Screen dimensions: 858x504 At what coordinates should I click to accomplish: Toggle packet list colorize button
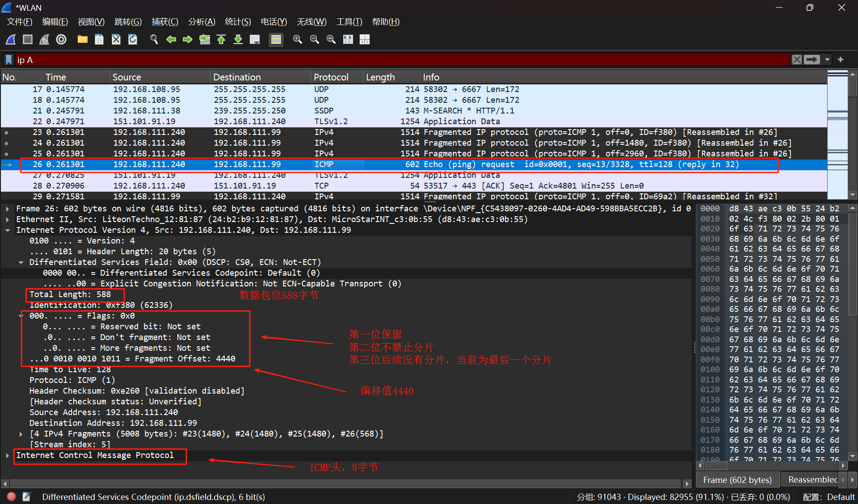(276, 39)
